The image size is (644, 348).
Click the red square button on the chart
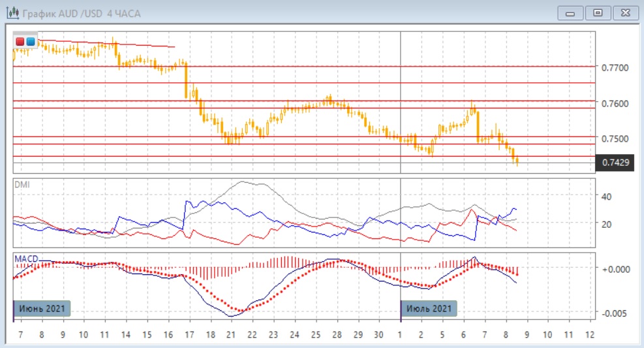point(20,42)
